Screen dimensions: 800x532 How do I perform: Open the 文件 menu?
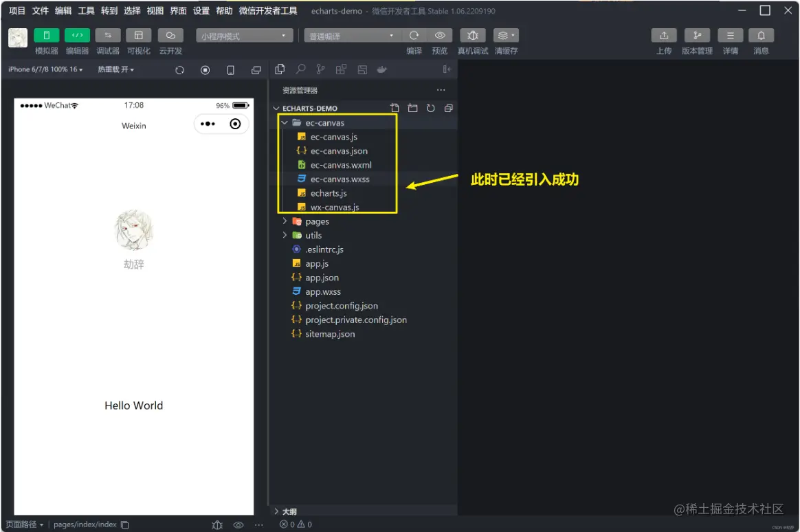click(x=41, y=11)
